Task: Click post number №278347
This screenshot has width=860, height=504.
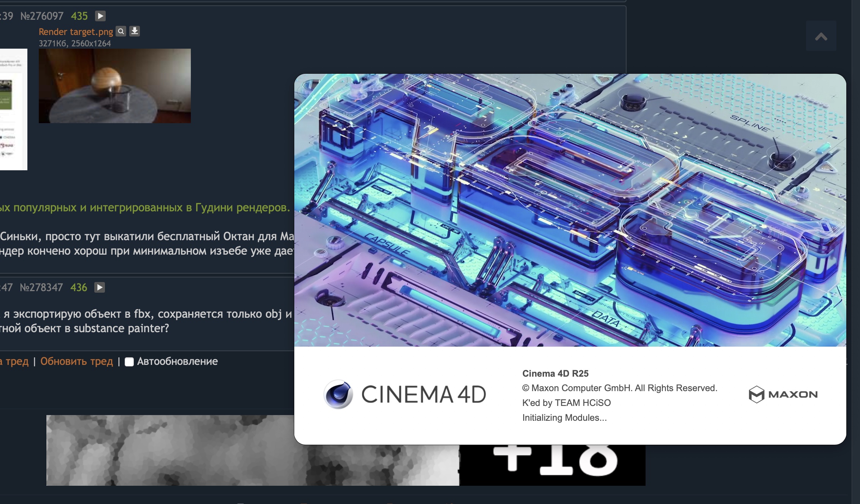Action: [41, 287]
